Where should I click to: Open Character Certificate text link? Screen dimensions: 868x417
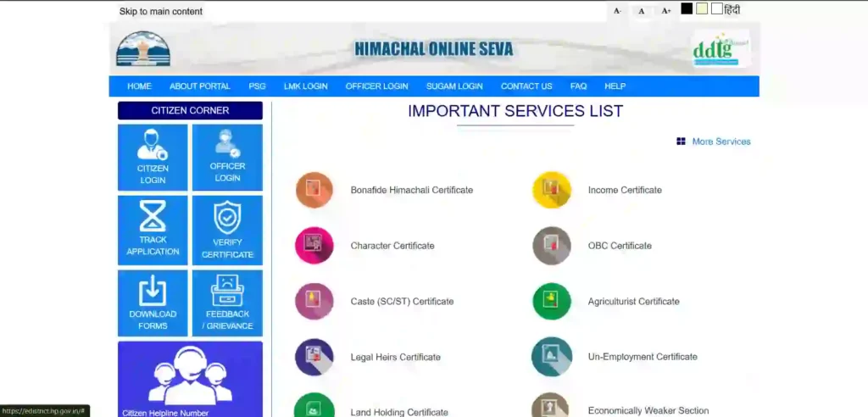(392, 246)
